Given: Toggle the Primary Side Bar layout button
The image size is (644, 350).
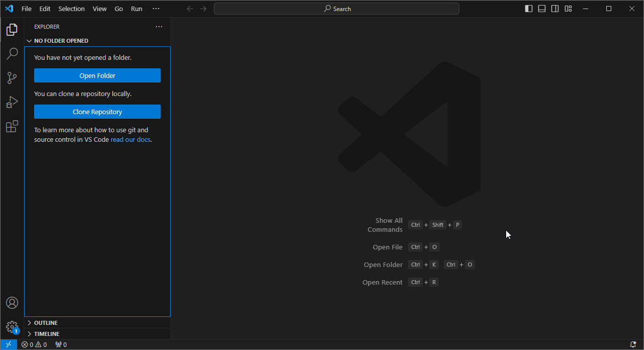Looking at the screenshot, I should click(529, 9).
